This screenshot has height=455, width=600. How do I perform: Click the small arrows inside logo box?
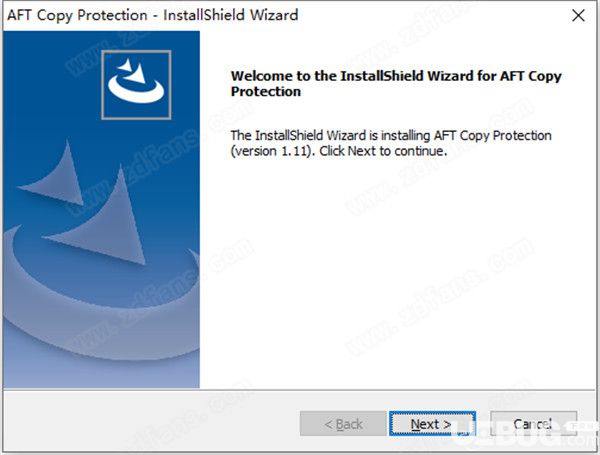132,71
